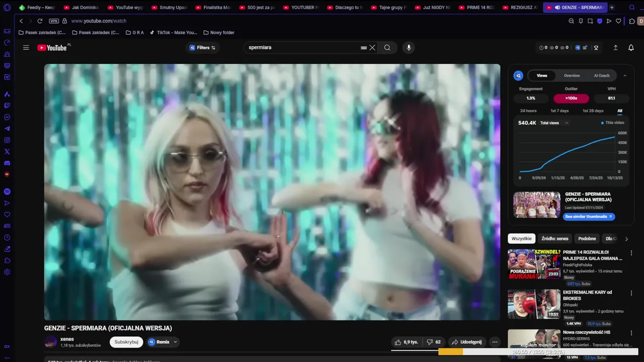Open Discord in the Opera sidebar
Image resolution: width=644 pixels, height=362 pixels.
click(x=7, y=163)
